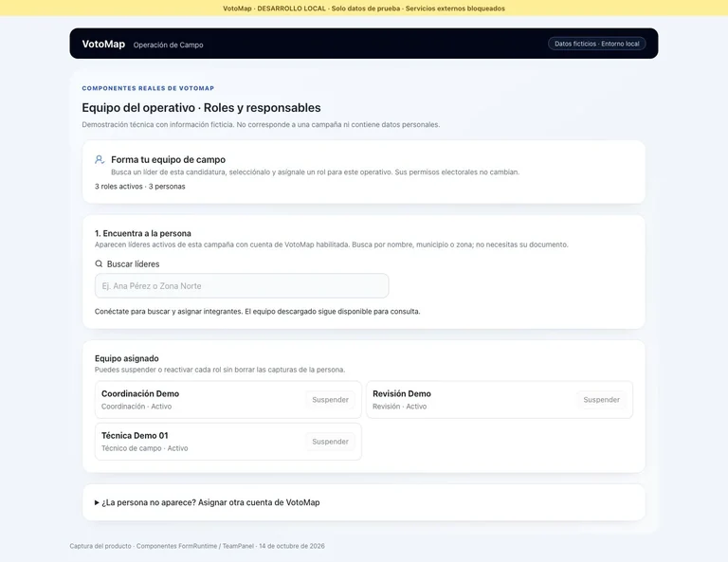728x562 pixels.
Task: Click the footer 'Captura del producto' caption
Action: (x=197, y=546)
